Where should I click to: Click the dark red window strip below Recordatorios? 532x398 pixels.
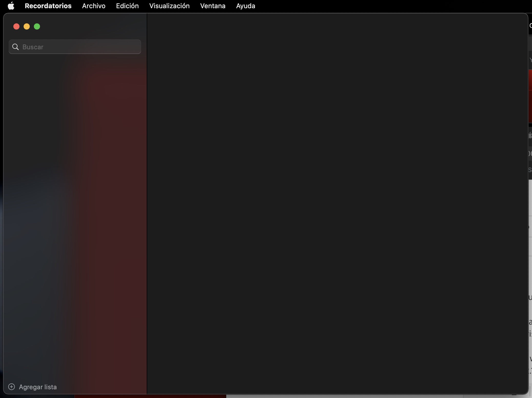(150, 396)
